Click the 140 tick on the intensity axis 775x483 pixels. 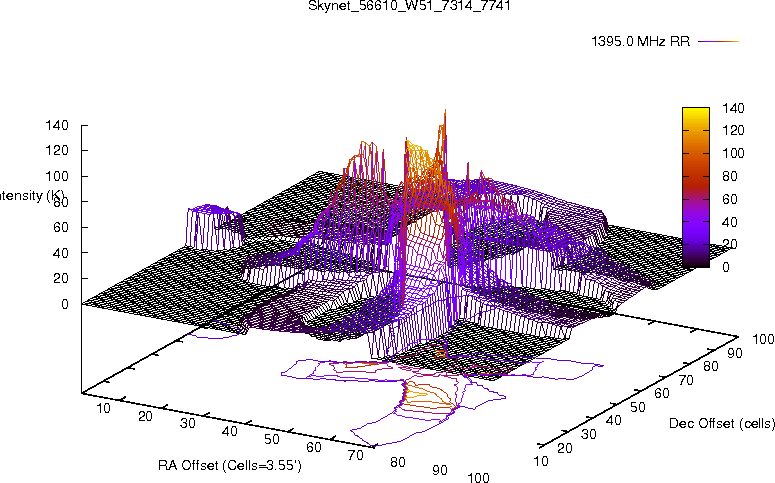(57, 125)
